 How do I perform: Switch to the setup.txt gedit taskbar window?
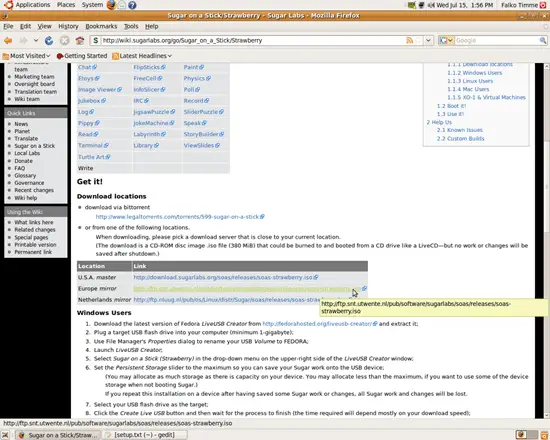(x=145, y=435)
